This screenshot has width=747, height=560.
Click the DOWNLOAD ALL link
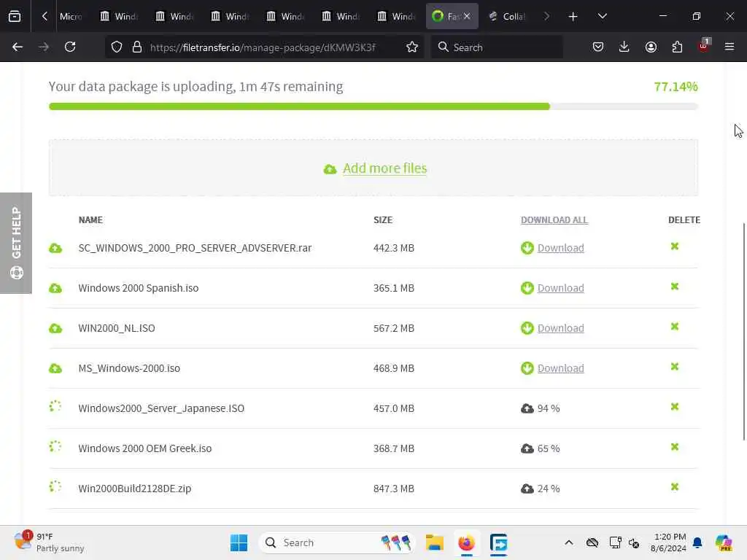pyautogui.click(x=554, y=220)
